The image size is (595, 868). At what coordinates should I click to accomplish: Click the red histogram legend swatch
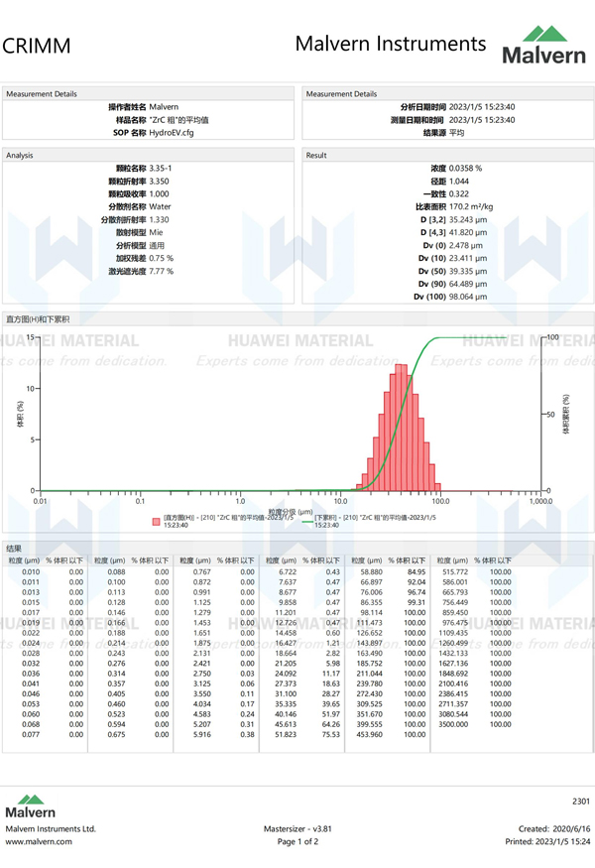[x=156, y=520]
